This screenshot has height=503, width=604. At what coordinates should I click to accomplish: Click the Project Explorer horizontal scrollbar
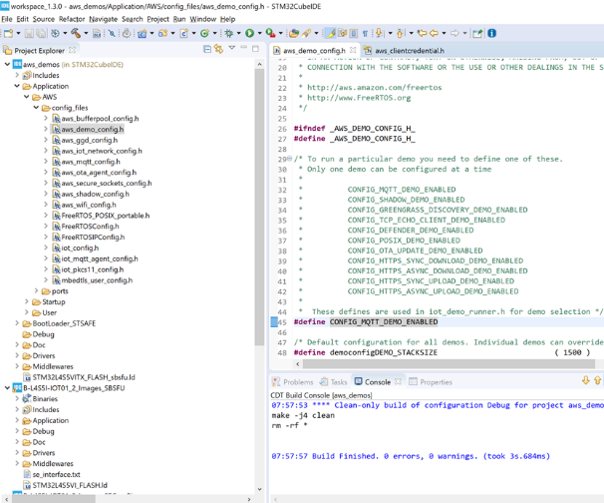[53, 499]
